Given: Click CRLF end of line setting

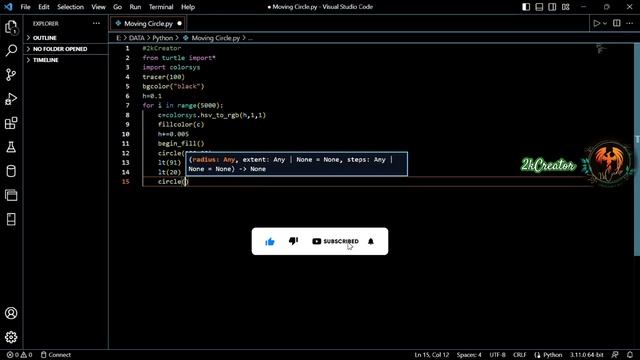Looking at the screenshot, I should click(520, 355).
